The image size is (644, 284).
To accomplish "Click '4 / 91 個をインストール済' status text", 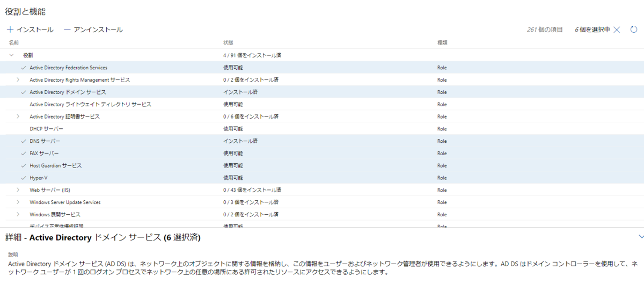I will [252, 55].
